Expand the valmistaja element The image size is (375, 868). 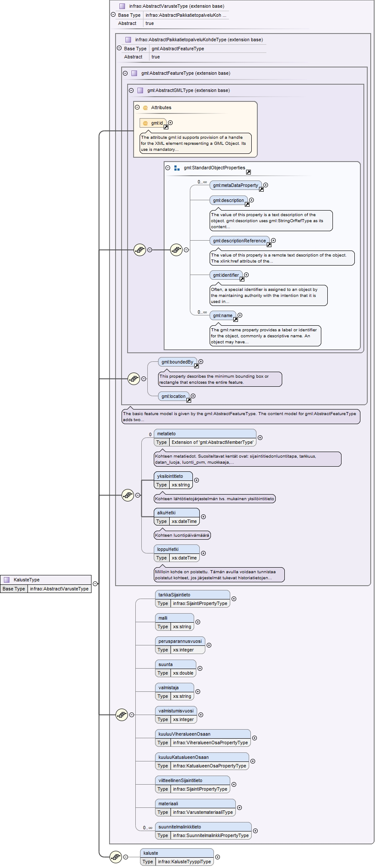tap(198, 692)
